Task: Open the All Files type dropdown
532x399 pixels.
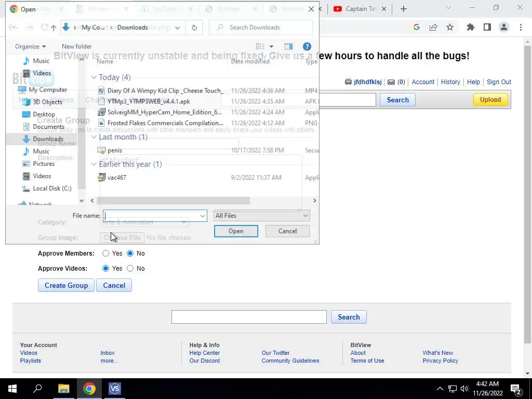Action: coord(262,216)
